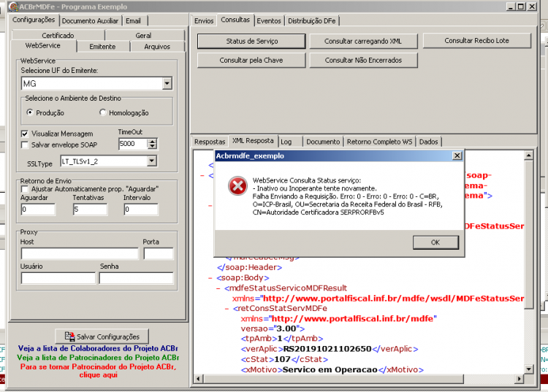
Task: Click Consultar pela Chave button
Action: 251,60
